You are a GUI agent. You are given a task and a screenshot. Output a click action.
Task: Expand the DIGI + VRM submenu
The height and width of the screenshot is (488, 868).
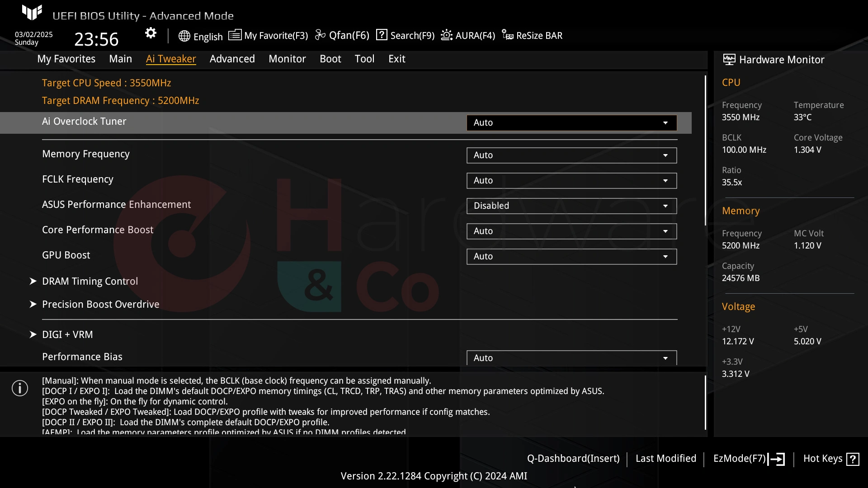click(67, 334)
